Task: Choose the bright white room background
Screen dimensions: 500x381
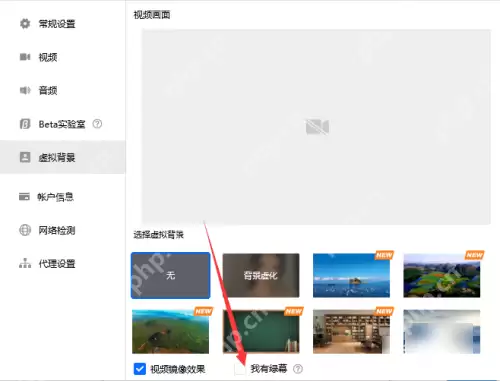Action: point(442,332)
